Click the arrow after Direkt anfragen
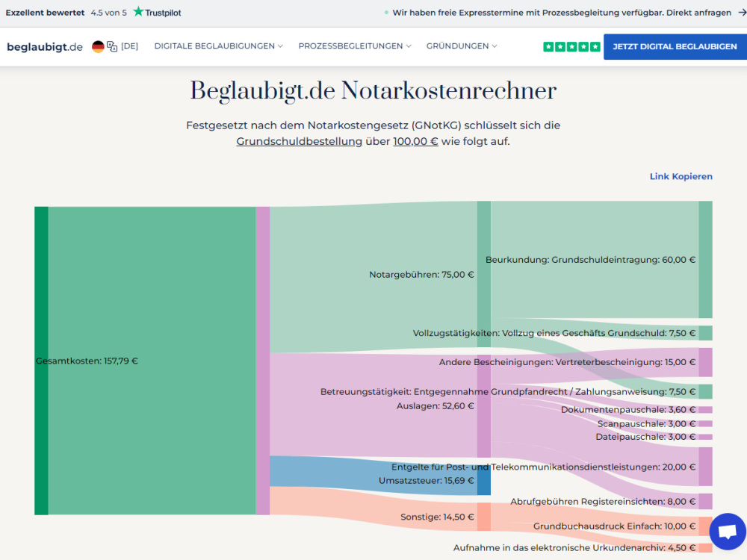Screen dimensions: 747x560 click(742, 13)
